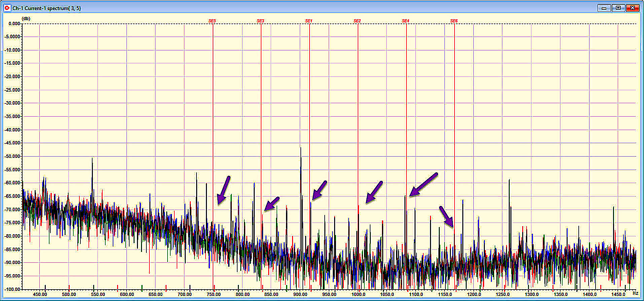
Task: Click the 900.00 frequency axis label
Action: [300, 294]
